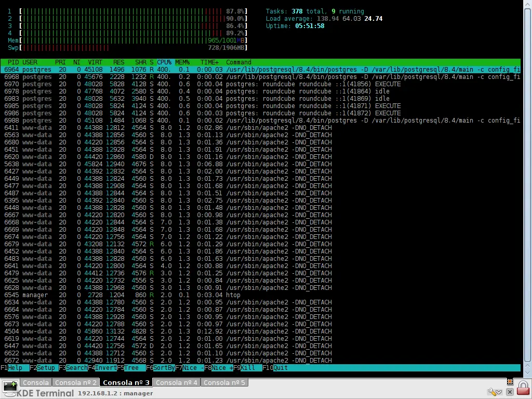Sort by Command column header

(239, 62)
